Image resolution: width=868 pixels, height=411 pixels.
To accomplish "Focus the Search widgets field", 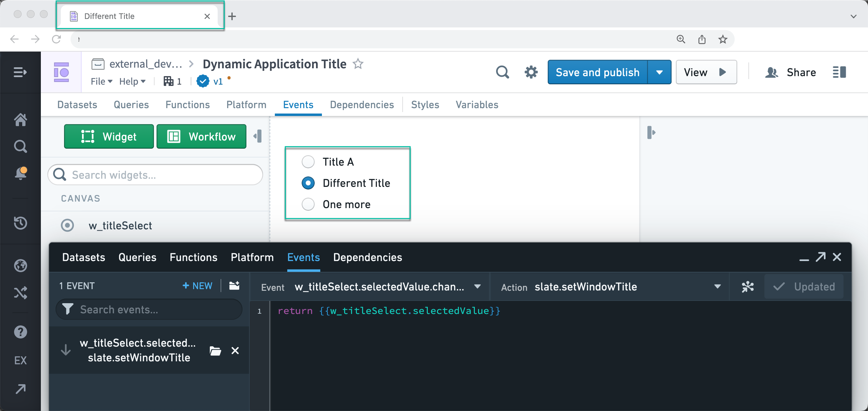I will pos(155,174).
